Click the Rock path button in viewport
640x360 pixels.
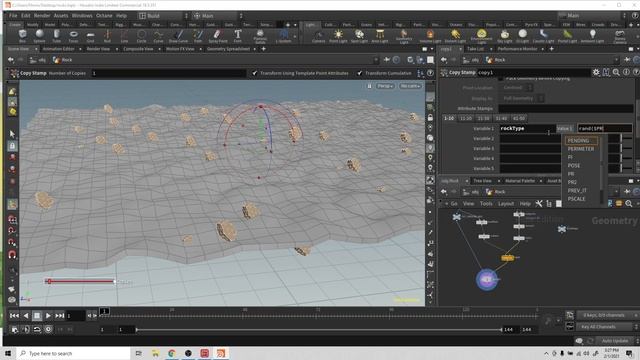tap(62, 60)
